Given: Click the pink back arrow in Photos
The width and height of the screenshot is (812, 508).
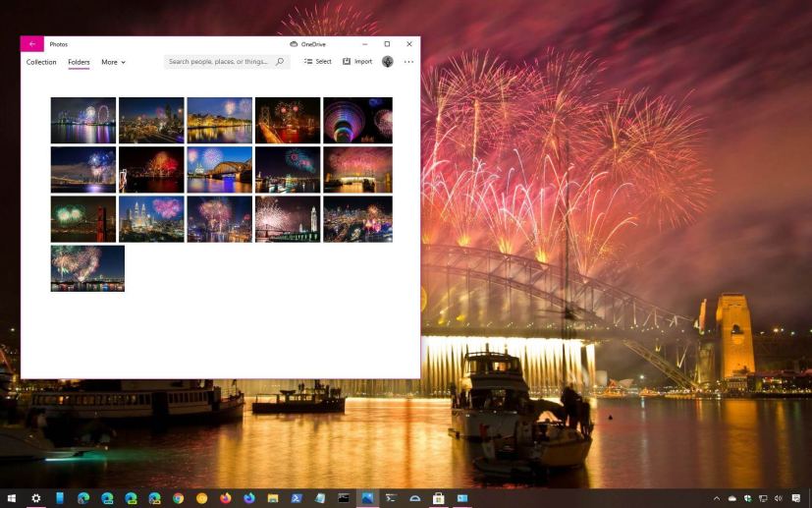Looking at the screenshot, I should click(x=32, y=44).
